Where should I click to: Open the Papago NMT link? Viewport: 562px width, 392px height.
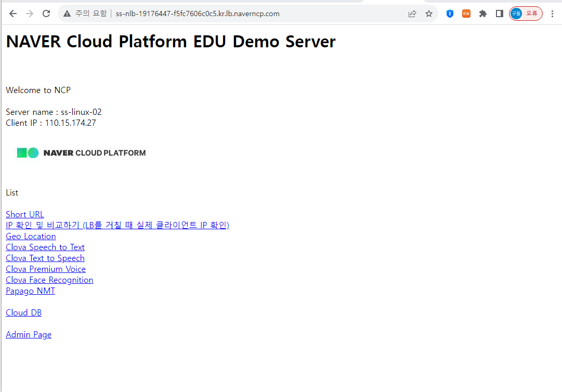click(x=31, y=291)
